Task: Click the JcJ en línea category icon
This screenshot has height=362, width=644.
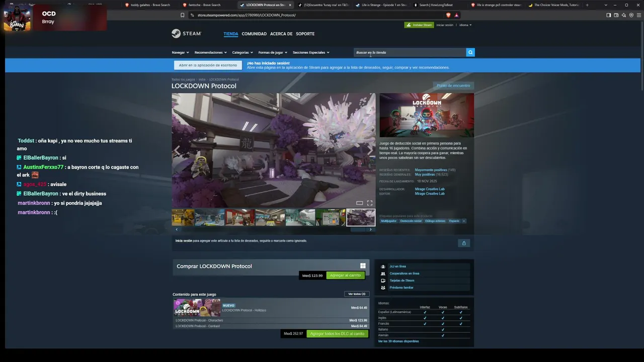Action: pyautogui.click(x=383, y=266)
